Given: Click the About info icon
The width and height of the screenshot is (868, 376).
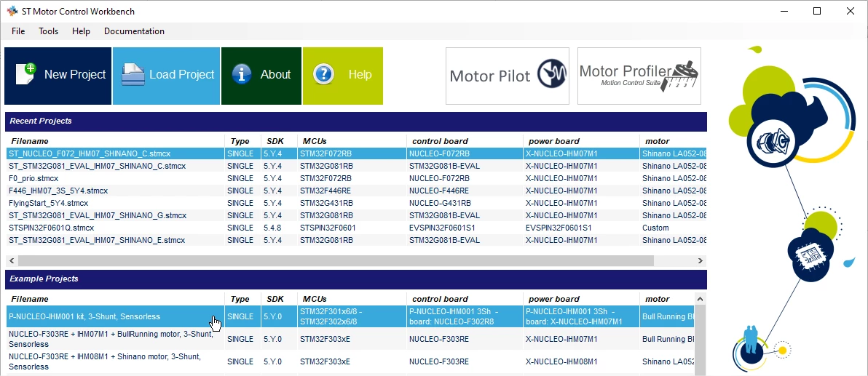Looking at the screenshot, I should coord(241,74).
